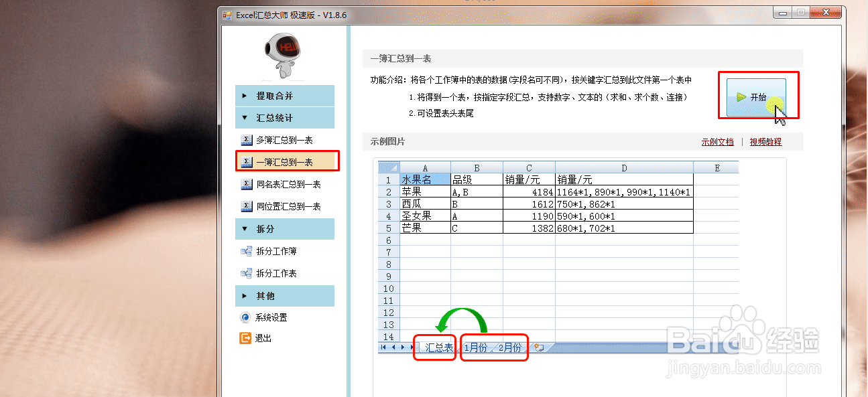Click the example spreadsheet image
The height and width of the screenshot is (397, 868).
point(558,257)
